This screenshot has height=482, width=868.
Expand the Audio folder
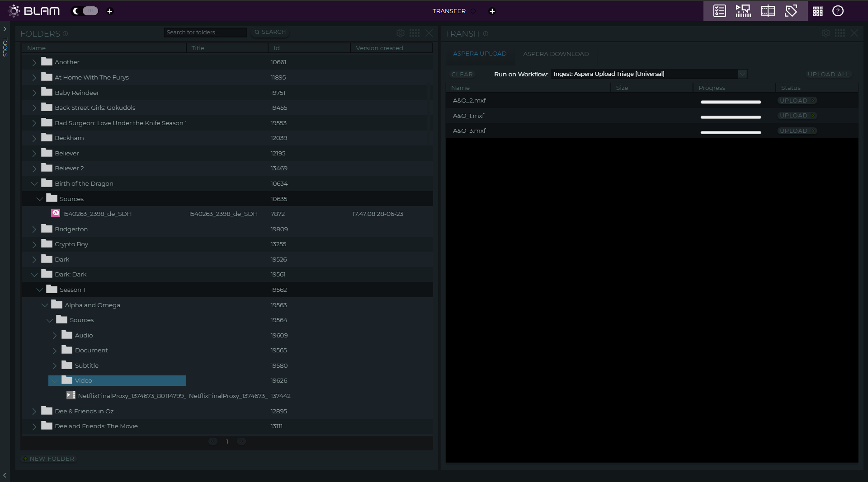tap(54, 335)
